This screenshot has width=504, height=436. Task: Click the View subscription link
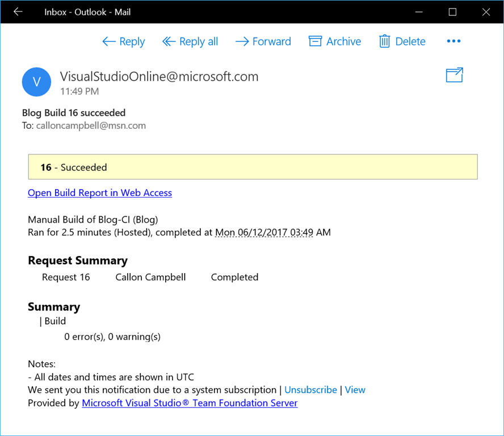pyautogui.click(x=355, y=390)
